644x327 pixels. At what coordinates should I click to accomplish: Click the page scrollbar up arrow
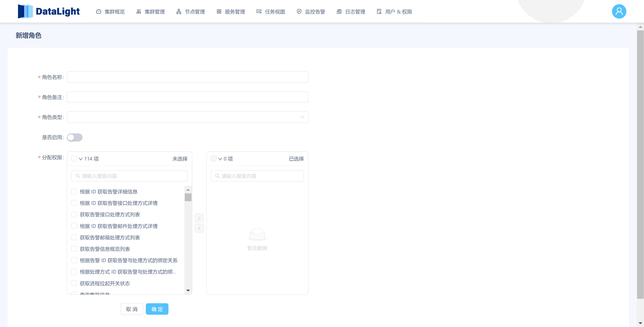click(x=640, y=27)
